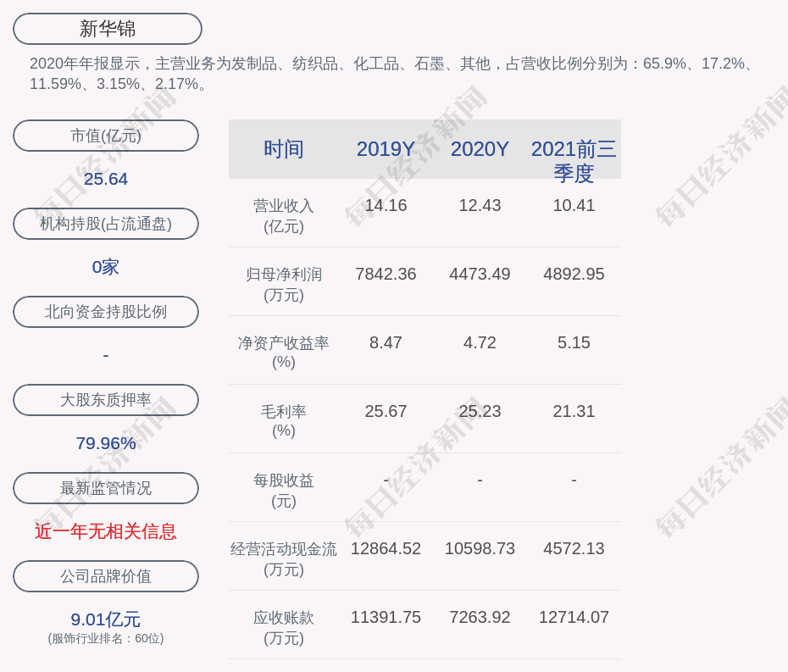788x672 pixels.
Task: Select the 2019Y column header
Action: pos(386,149)
